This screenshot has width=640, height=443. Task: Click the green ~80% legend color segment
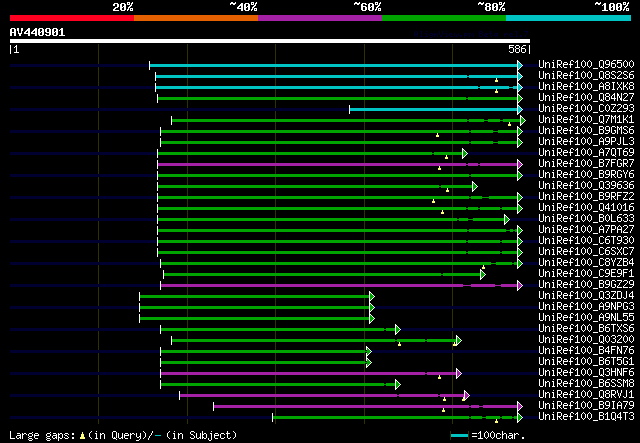444,18
